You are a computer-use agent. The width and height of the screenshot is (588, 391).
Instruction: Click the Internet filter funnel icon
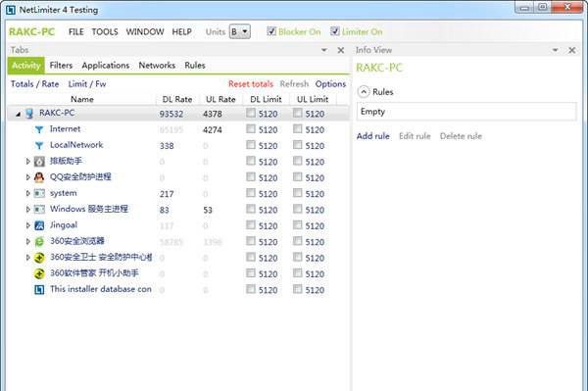[39, 129]
